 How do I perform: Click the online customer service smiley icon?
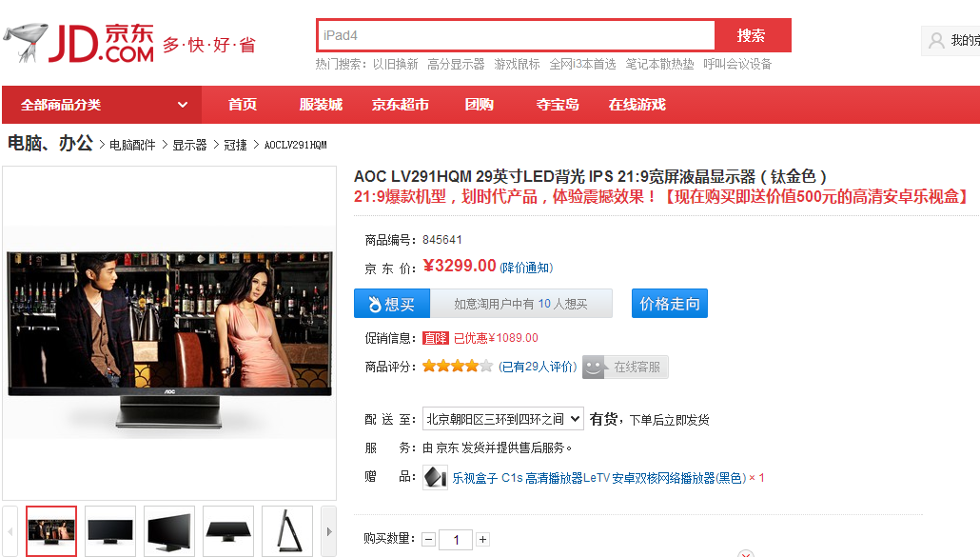click(x=594, y=367)
